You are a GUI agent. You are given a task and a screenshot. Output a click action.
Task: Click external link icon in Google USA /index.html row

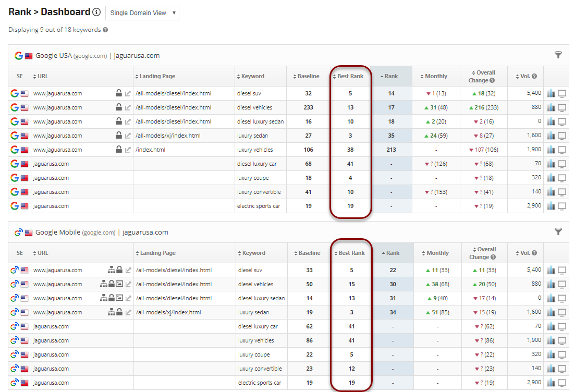128,150
